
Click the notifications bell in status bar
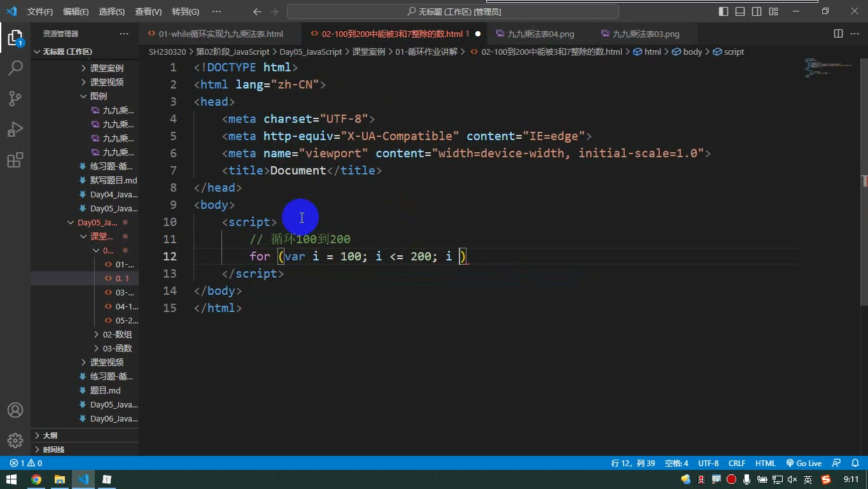tap(855, 464)
